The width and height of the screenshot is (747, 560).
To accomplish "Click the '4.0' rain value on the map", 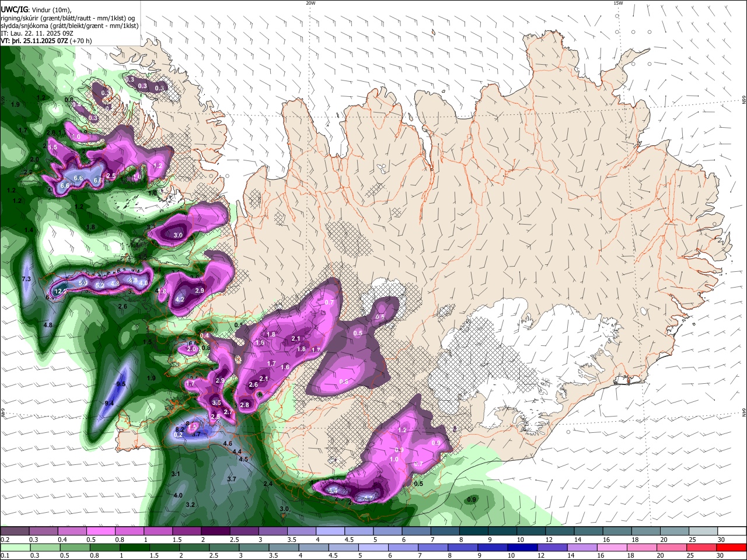I will tap(178, 495).
